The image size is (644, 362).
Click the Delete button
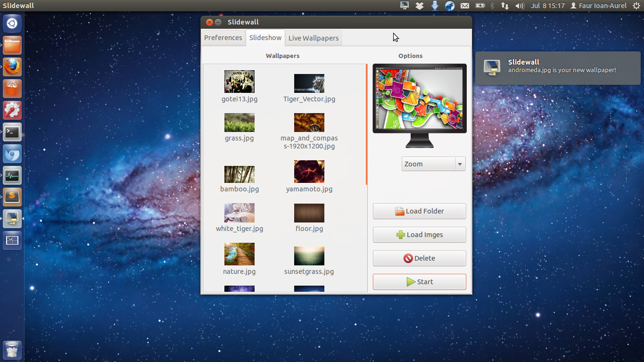pyautogui.click(x=419, y=258)
